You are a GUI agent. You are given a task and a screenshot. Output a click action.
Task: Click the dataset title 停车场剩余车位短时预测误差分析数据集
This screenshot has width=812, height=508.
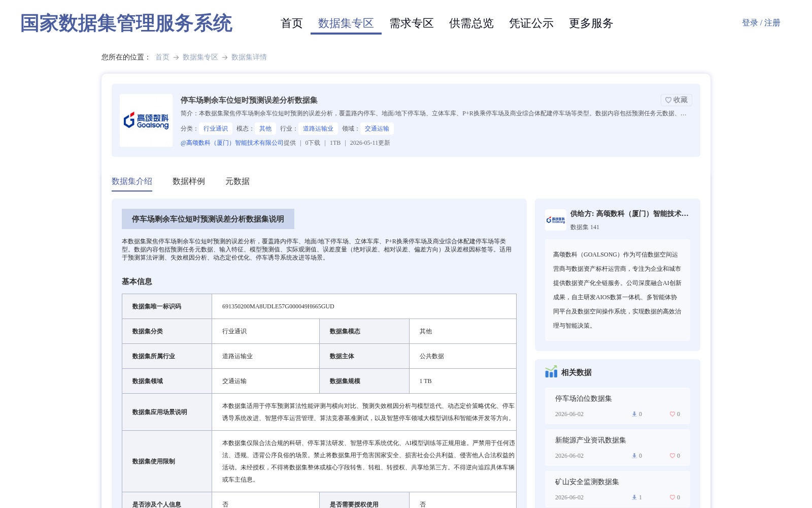pos(249,100)
